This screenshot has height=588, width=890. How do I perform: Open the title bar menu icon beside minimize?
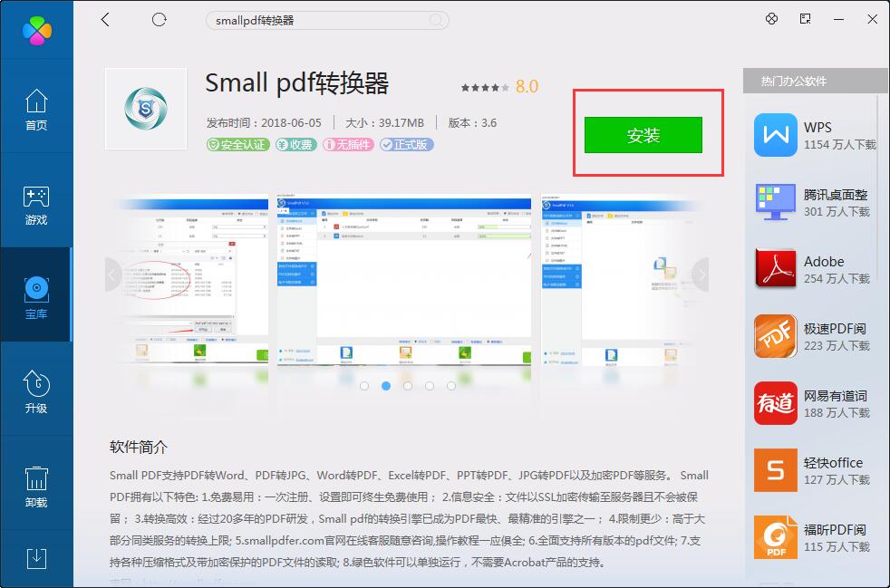pos(805,19)
